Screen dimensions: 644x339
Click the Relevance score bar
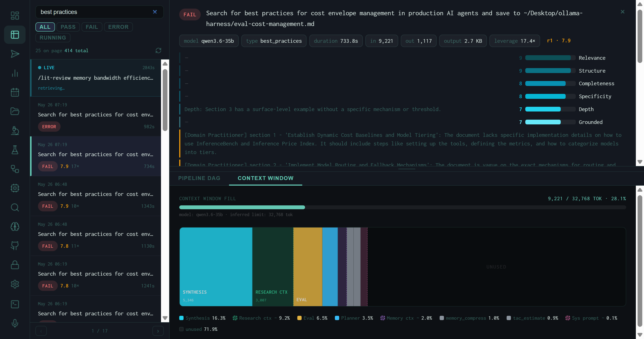coord(550,58)
